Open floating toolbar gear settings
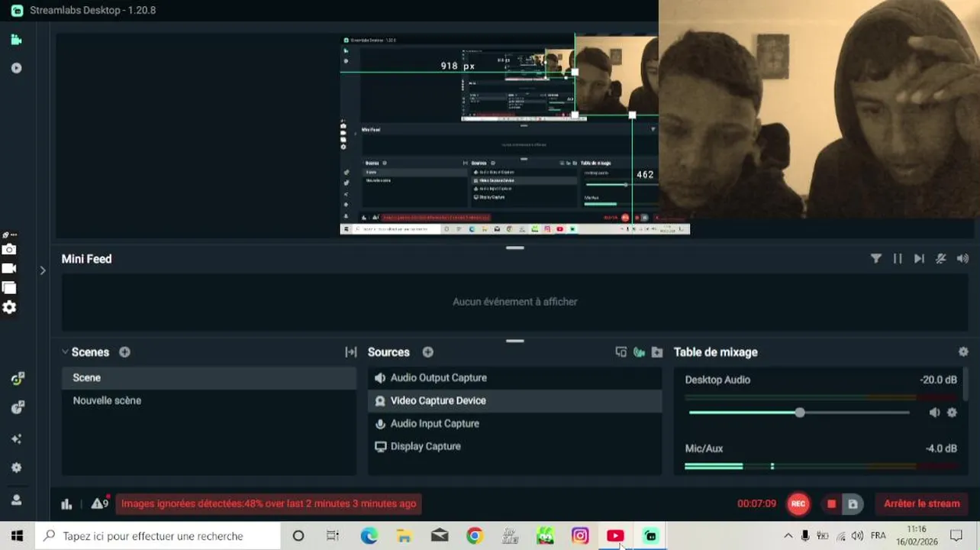This screenshot has width=980, height=550. click(9, 307)
